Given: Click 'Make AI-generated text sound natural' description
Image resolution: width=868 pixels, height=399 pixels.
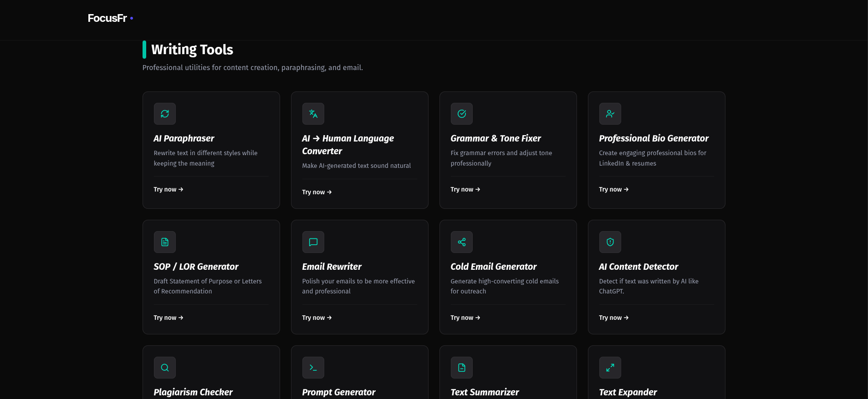Looking at the screenshot, I should tap(357, 166).
